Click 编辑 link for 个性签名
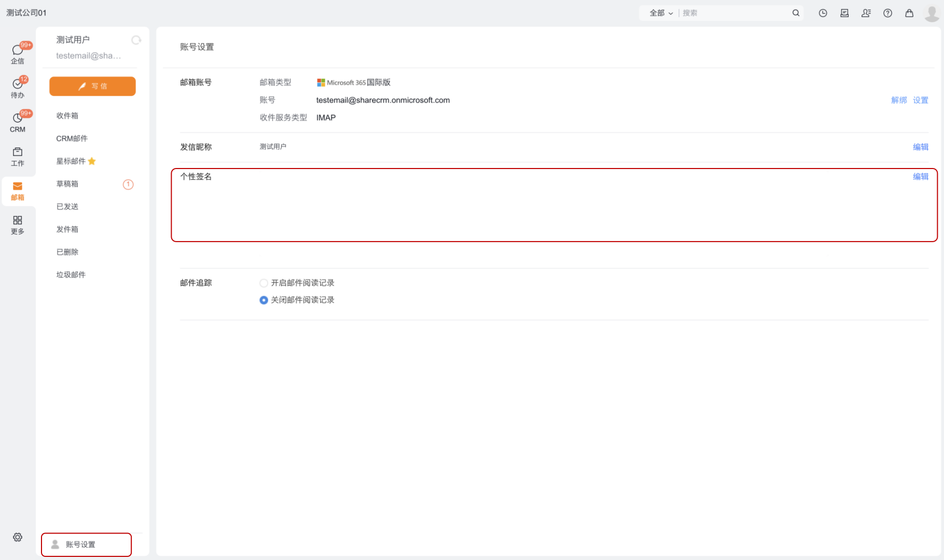This screenshot has height=560, width=944. [x=920, y=177]
